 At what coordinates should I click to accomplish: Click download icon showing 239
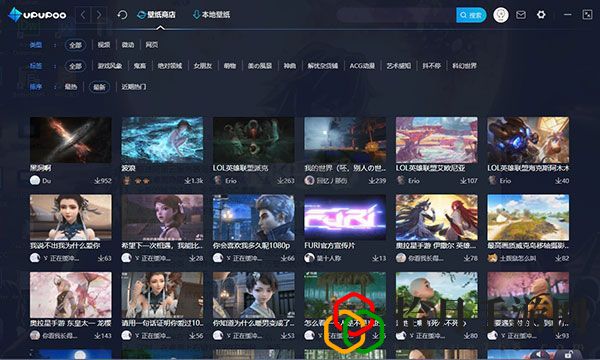pyautogui.click(x=372, y=181)
